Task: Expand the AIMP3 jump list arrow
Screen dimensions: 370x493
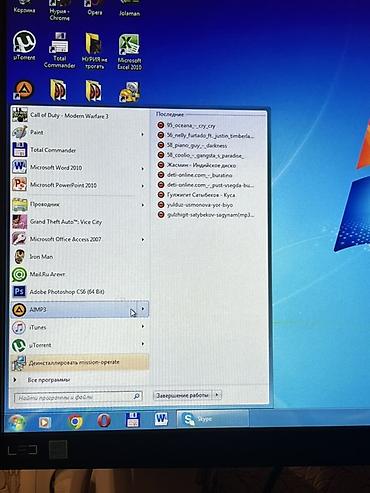Action: (143, 309)
